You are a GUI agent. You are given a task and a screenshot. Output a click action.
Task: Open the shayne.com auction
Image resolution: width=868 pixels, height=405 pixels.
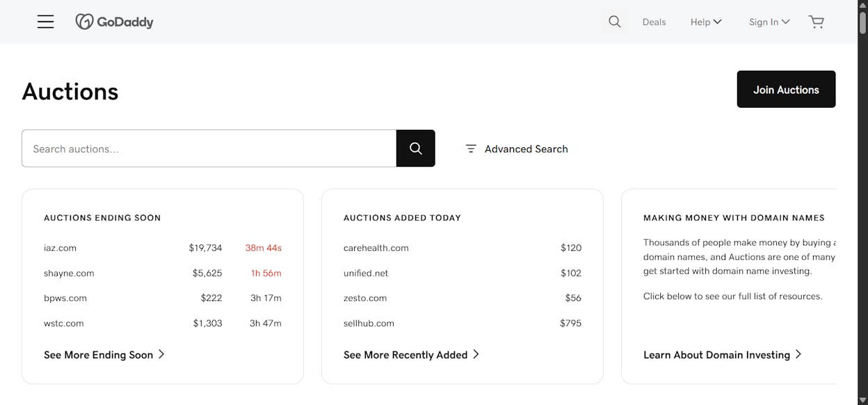[x=69, y=273]
